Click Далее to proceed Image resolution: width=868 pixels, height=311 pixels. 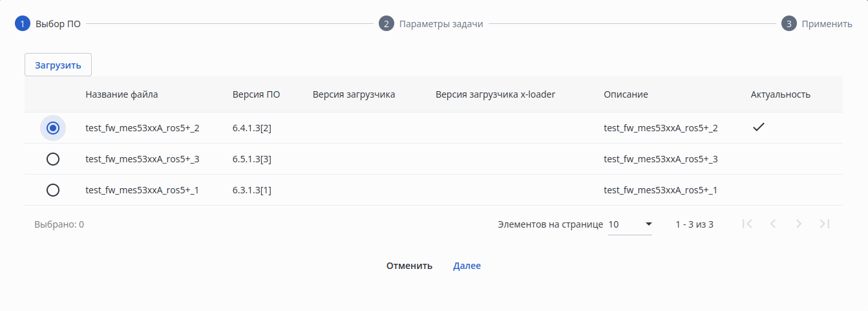(x=467, y=266)
